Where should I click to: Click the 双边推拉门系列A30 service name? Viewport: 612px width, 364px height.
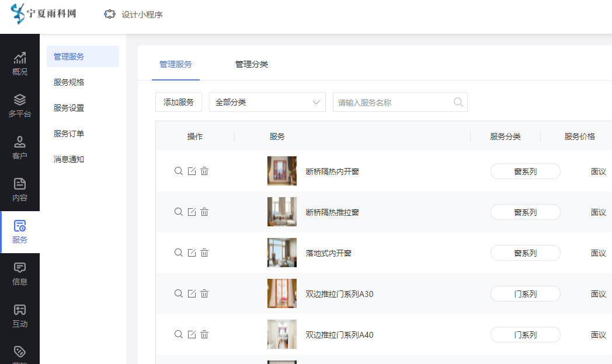[339, 294]
